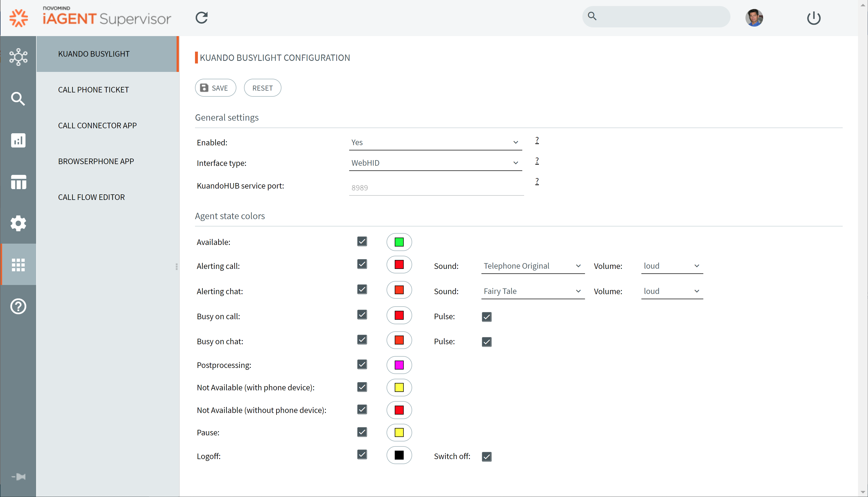Toggle Not Available with phone device checkbox

[362, 387]
